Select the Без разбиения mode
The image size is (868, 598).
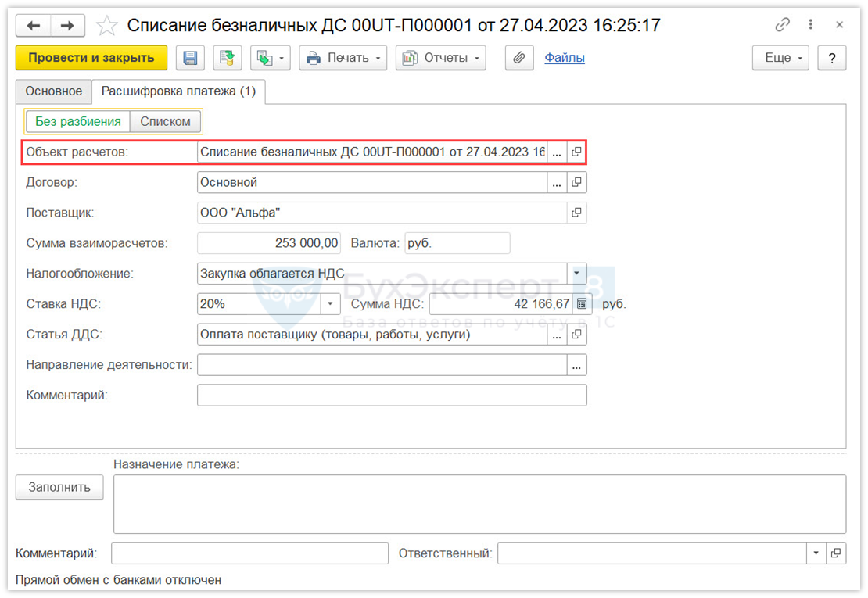(x=77, y=121)
